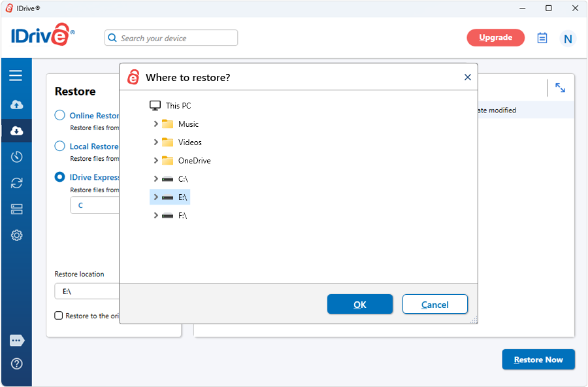This screenshot has width=588, height=387.
Task: Open the activity log notes icon
Action: 542,38
